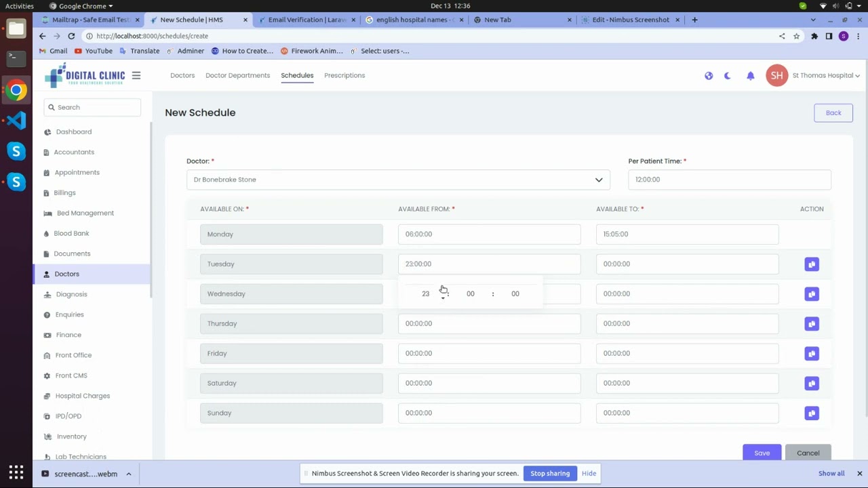The height and width of the screenshot is (488, 868).
Task: Open Chrome extensions puzzle icon
Action: (x=814, y=36)
